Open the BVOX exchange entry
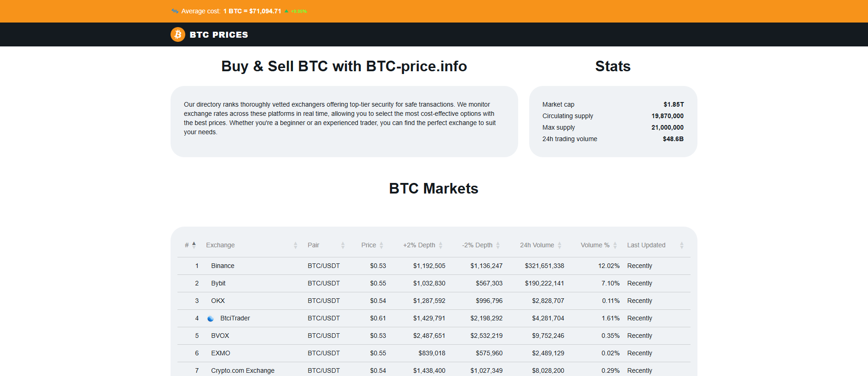 coord(220,336)
